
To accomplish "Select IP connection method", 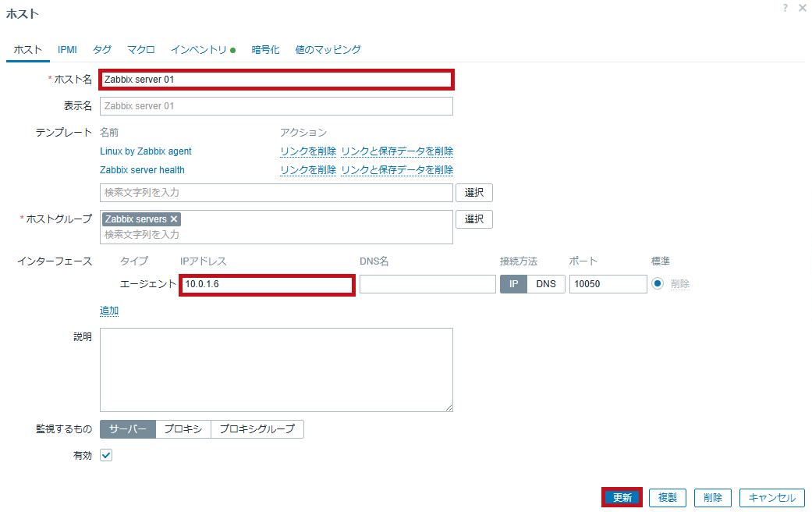I will click(x=513, y=284).
